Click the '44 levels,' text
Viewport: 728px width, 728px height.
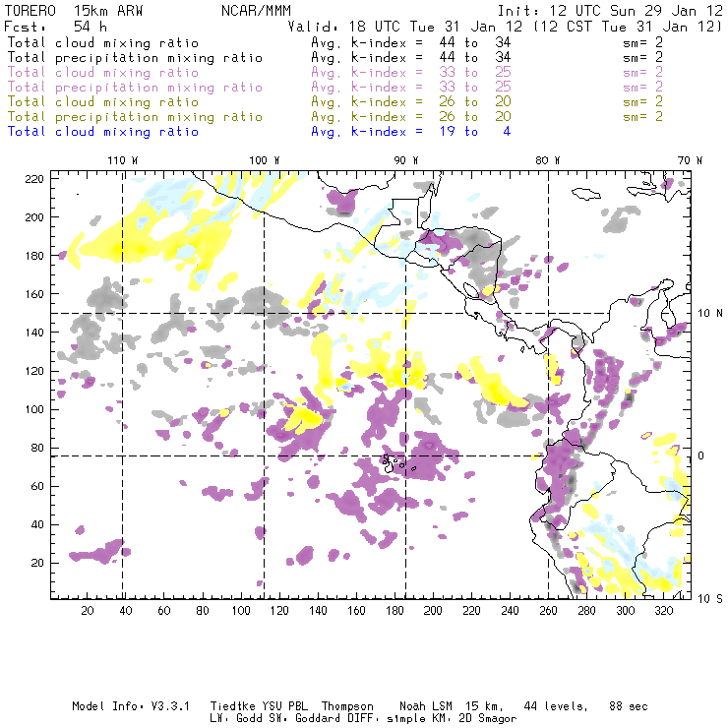tap(556, 706)
